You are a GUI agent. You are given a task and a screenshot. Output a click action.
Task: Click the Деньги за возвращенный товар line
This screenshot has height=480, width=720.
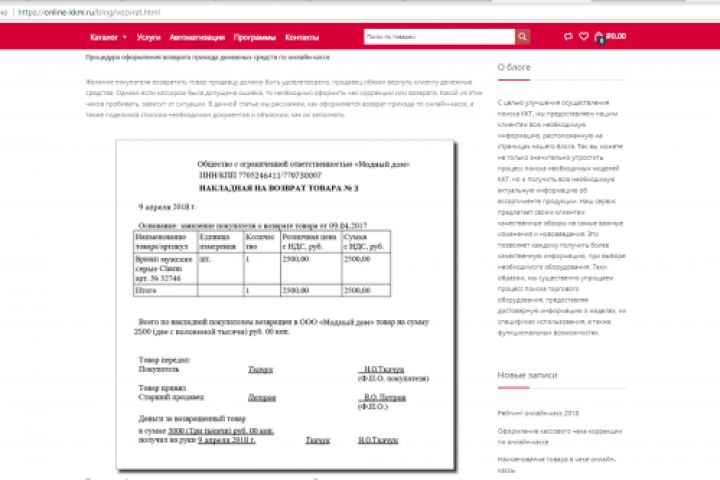click(x=192, y=418)
